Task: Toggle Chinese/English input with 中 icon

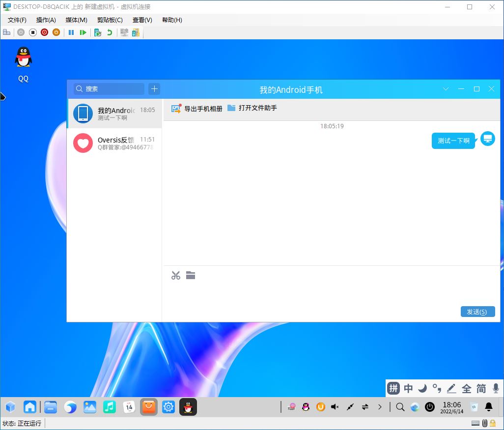Action: coord(408,388)
